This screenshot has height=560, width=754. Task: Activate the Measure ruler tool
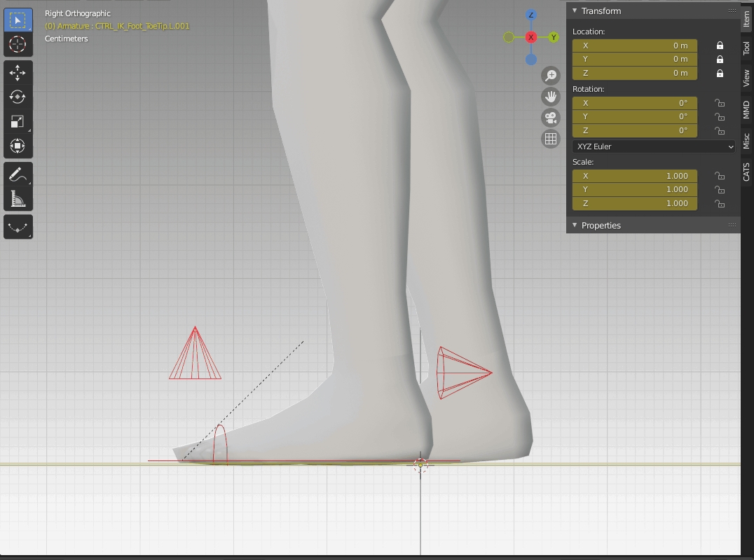click(x=18, y=199)
